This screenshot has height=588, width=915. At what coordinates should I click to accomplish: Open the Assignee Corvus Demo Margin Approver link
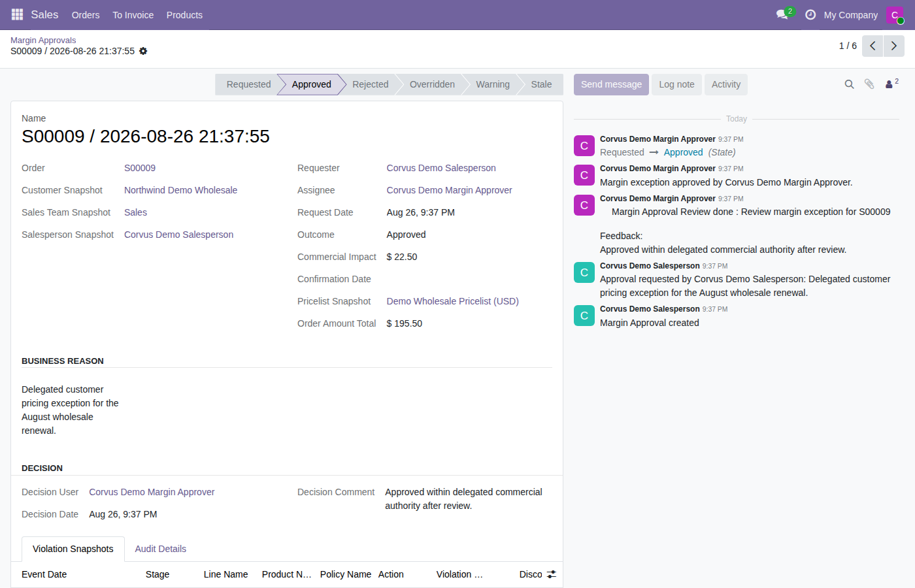click(x=449, y=190)
